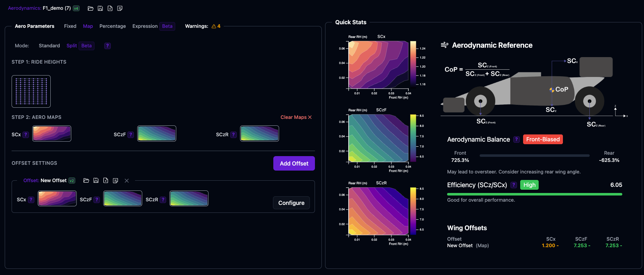Select the Map parameter tab

tap(88, 26)
